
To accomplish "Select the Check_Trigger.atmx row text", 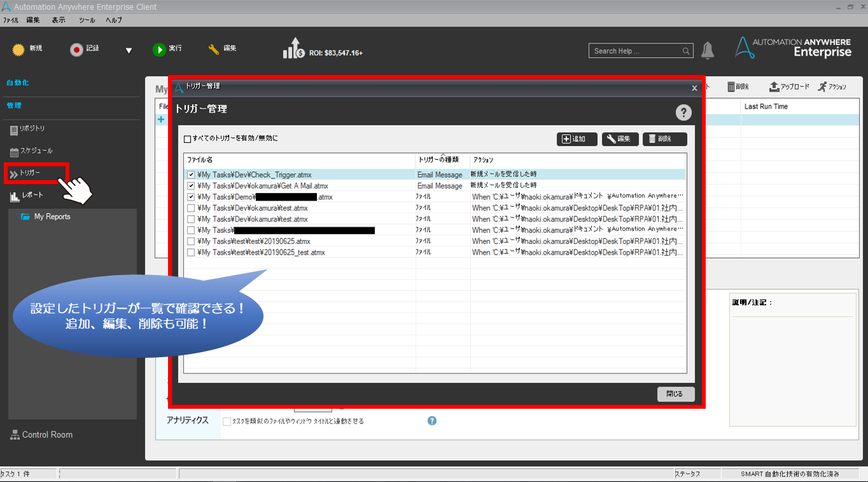I will (255, 174).
